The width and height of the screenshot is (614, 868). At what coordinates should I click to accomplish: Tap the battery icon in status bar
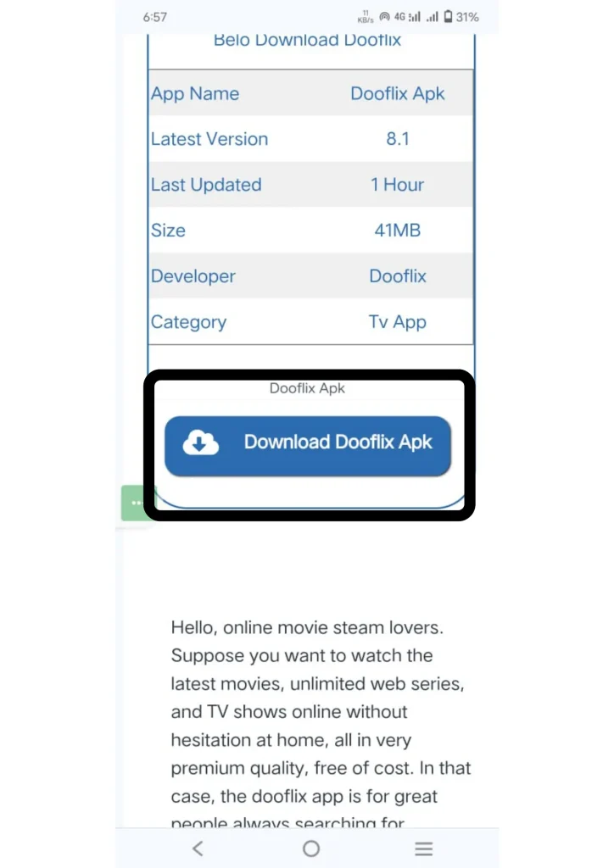(448, 17)
